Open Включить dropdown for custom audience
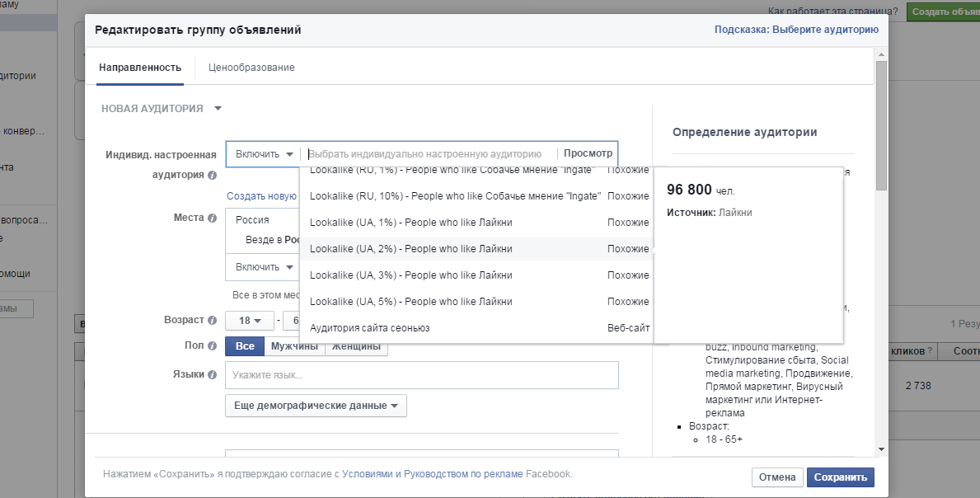980x498 pixels. [264, 154]
